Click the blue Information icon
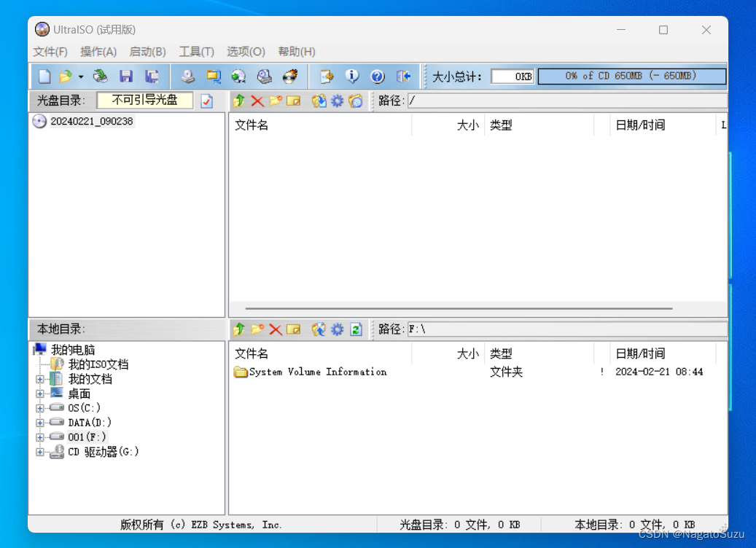This screenshot has width=756, height=548. tap(352, 76)
